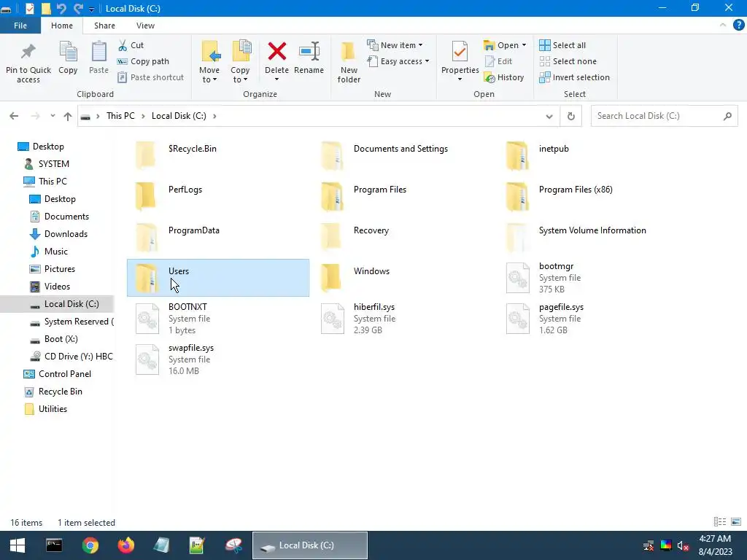747x560 pixels.
Task: Click Select all in the ribbon
Action: 562,45
